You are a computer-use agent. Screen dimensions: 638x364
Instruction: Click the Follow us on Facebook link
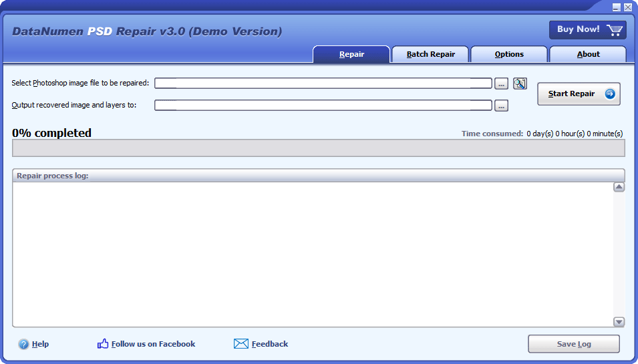[x=153, y=344]
